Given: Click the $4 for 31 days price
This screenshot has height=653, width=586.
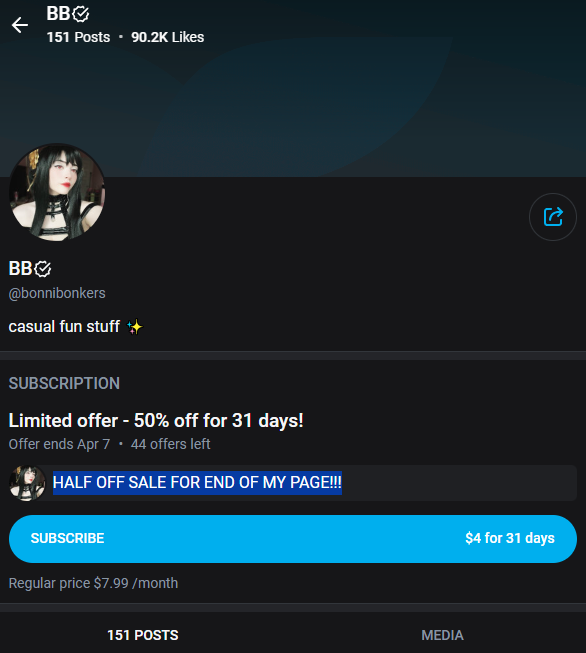Looking at the screenshot, I should click(510, 538).
